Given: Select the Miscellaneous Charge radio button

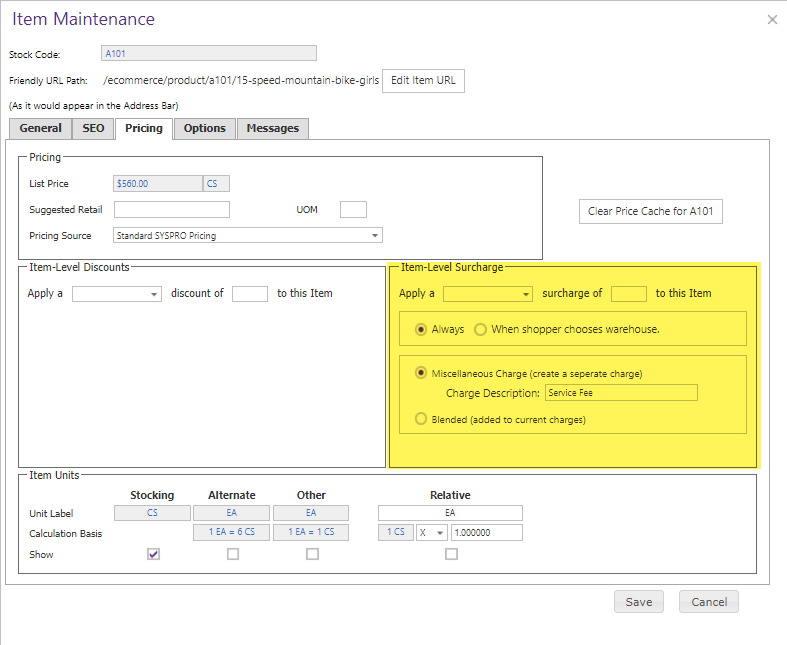Looking at the screenshot, I should coord(421,373).
